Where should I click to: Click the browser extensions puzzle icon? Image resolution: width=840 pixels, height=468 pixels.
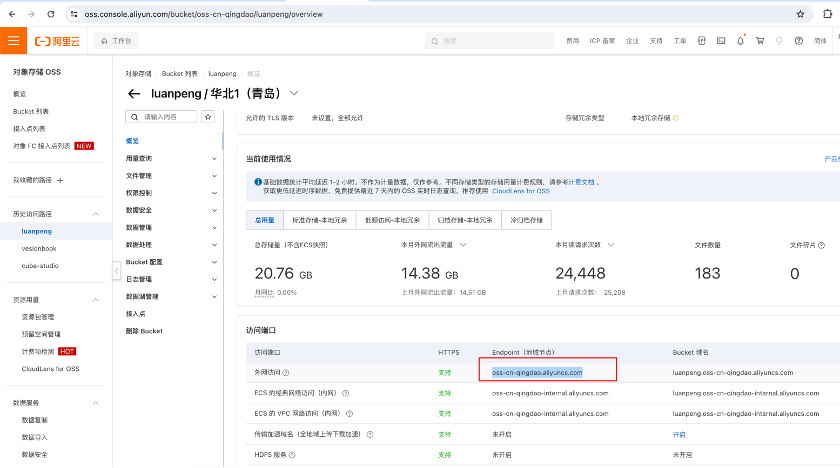828,14
